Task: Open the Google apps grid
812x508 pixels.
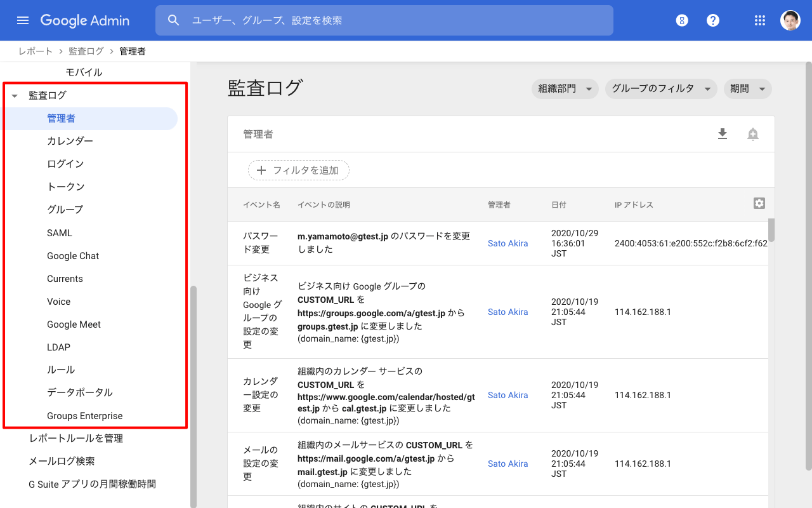Action: (x=760, y=20)
